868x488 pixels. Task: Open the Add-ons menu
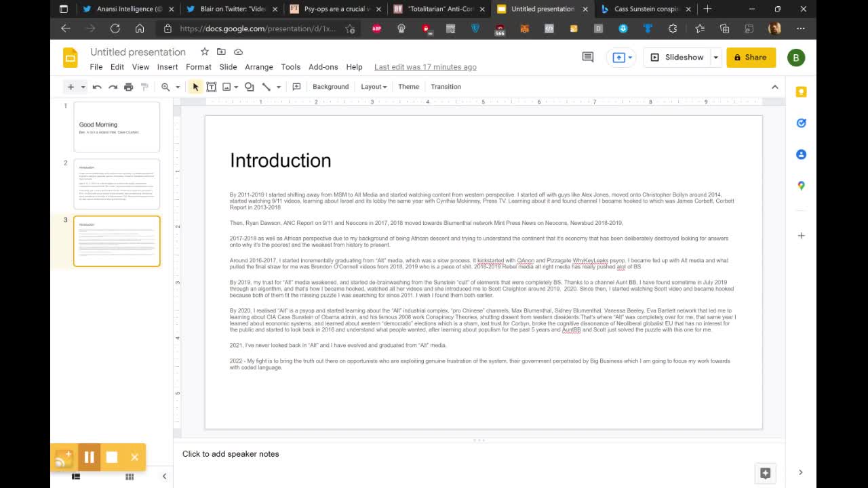(323, 67)
